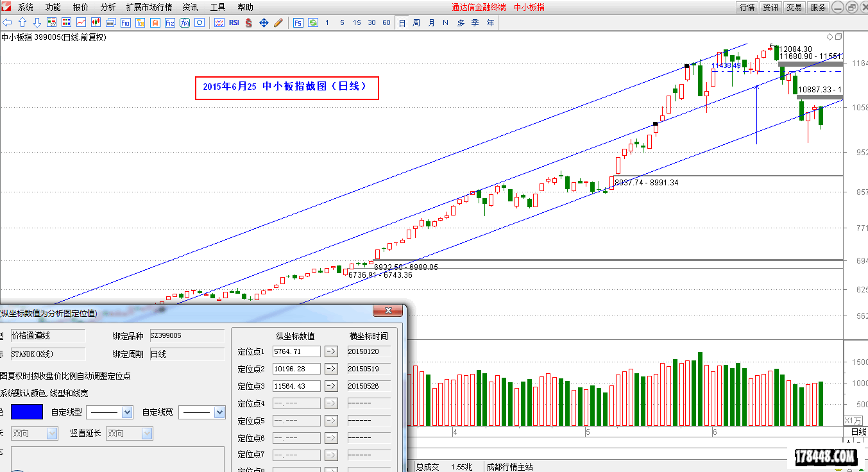The width and height of the screenshot is (868, 472).
Task: Click the N-day period button
Action: pos(446,22)
